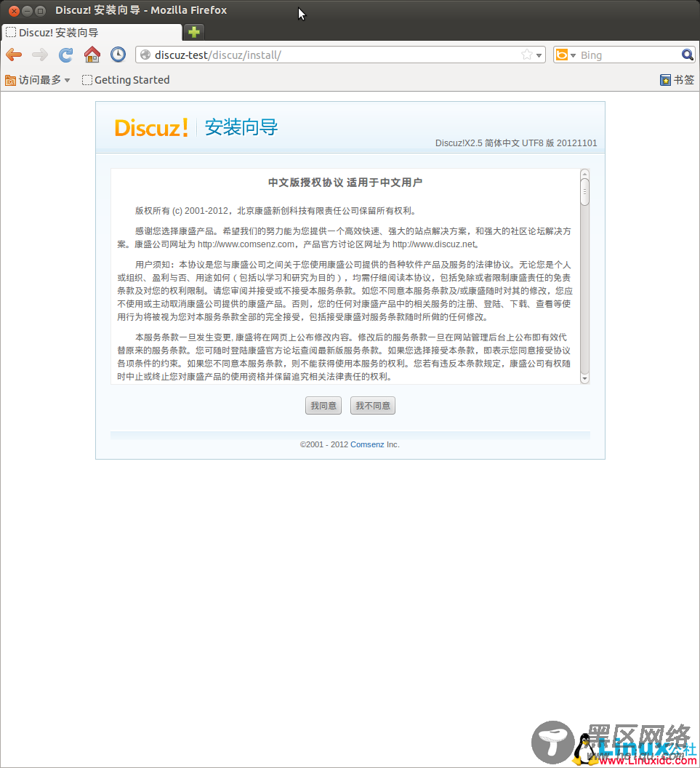
Task: Click the Bing search engine icon
Action: point(562,55)
